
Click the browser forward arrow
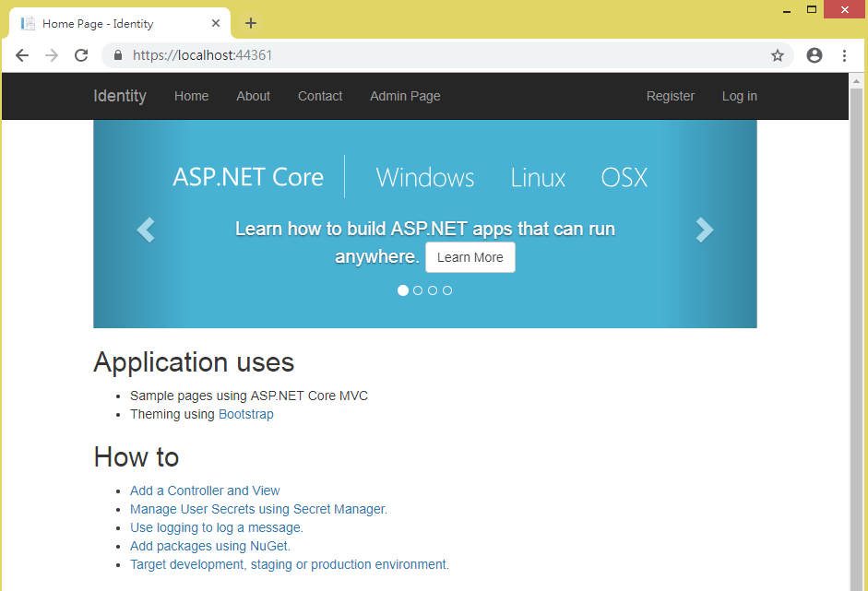point(52,55)
